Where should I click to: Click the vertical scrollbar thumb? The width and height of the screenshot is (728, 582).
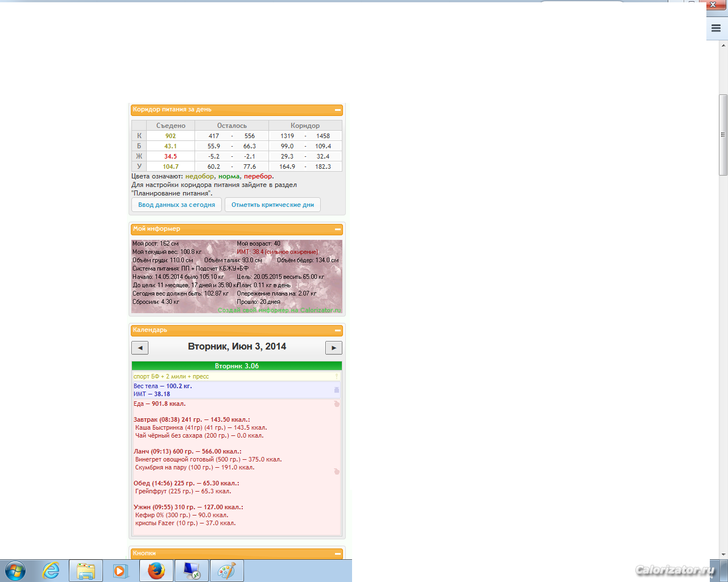point(723,135)
